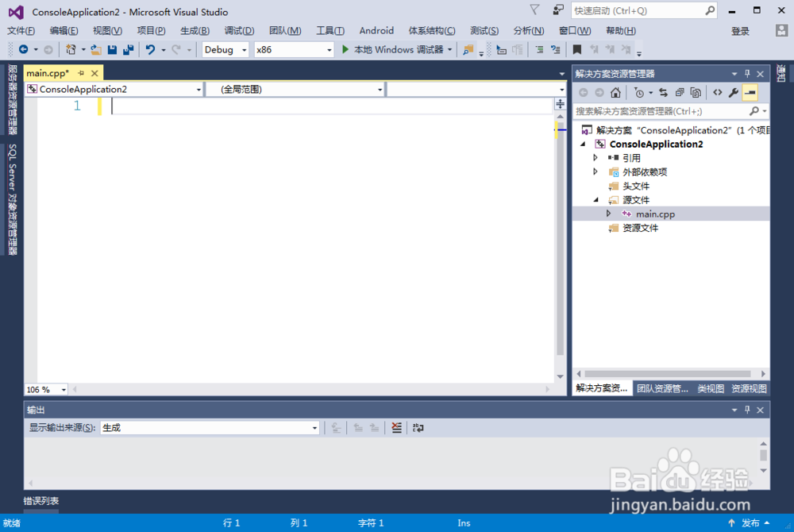Expand the 外部依赖项 tree node

tap(595, 172)
